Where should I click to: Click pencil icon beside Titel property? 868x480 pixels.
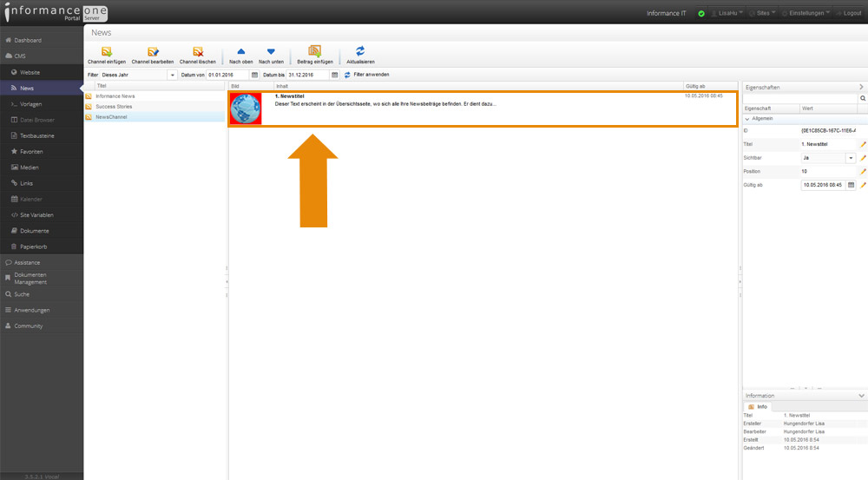(x=863, y=144)
